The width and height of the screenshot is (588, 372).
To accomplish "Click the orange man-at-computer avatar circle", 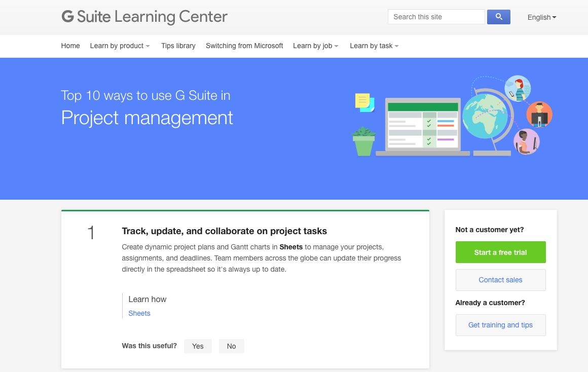I will pyautogui.click(x=539, y=115).
